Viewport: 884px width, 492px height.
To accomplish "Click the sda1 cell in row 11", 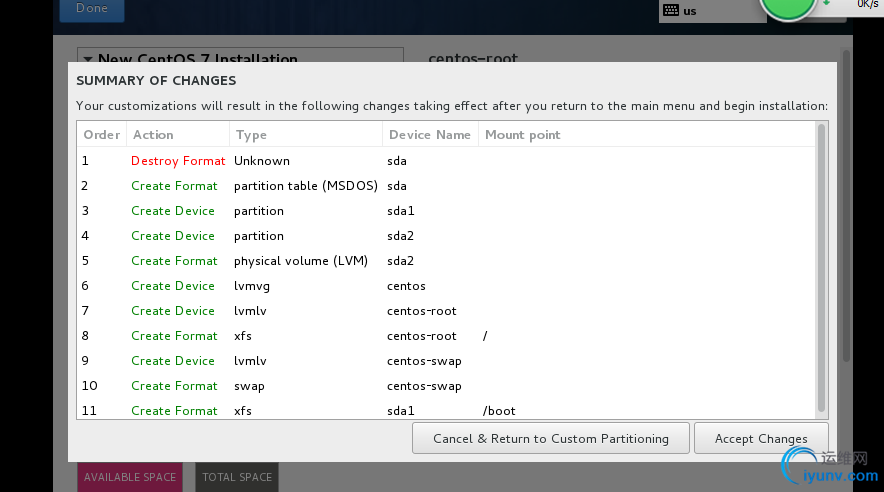I will click(x=400, y=411).
